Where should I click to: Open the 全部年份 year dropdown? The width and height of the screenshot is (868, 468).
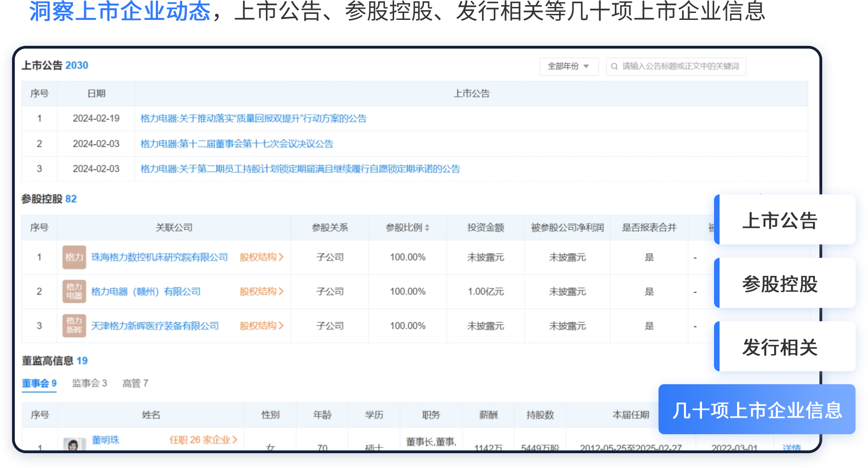tap(568, 67)
